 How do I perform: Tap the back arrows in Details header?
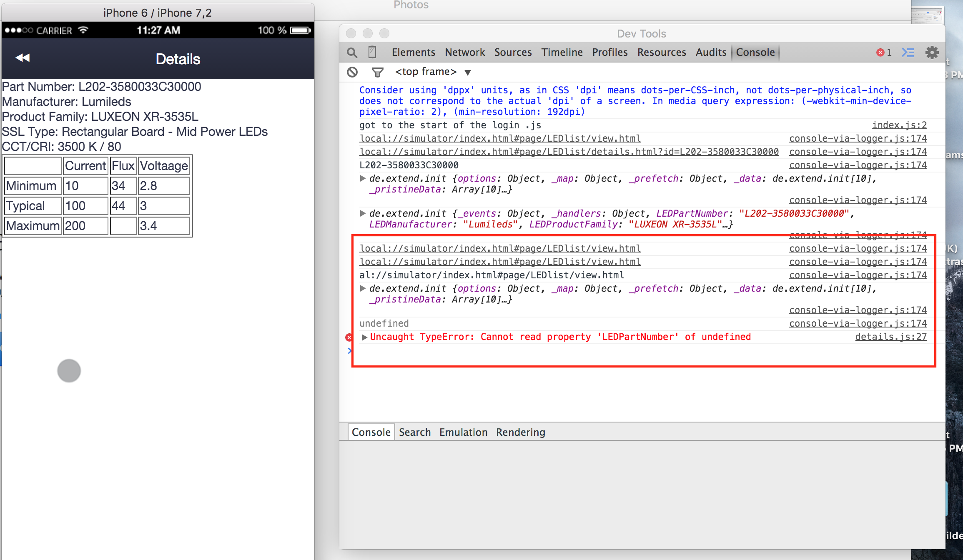pyautogui.click(x=23, y=58)
